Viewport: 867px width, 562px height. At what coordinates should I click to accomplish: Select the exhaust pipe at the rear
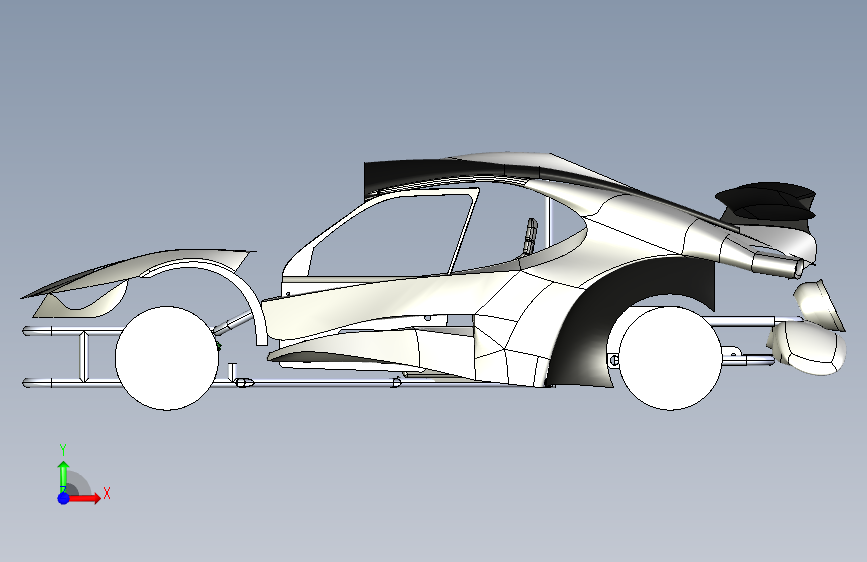779,265
